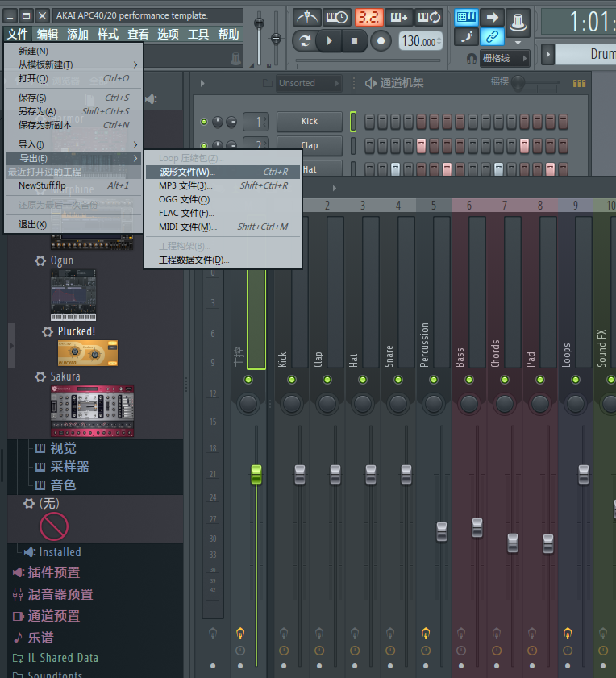Viewport: 616px width, 678px height.
Task: Click the gear icon next to Ogun
Action: (x=40, y=260)
